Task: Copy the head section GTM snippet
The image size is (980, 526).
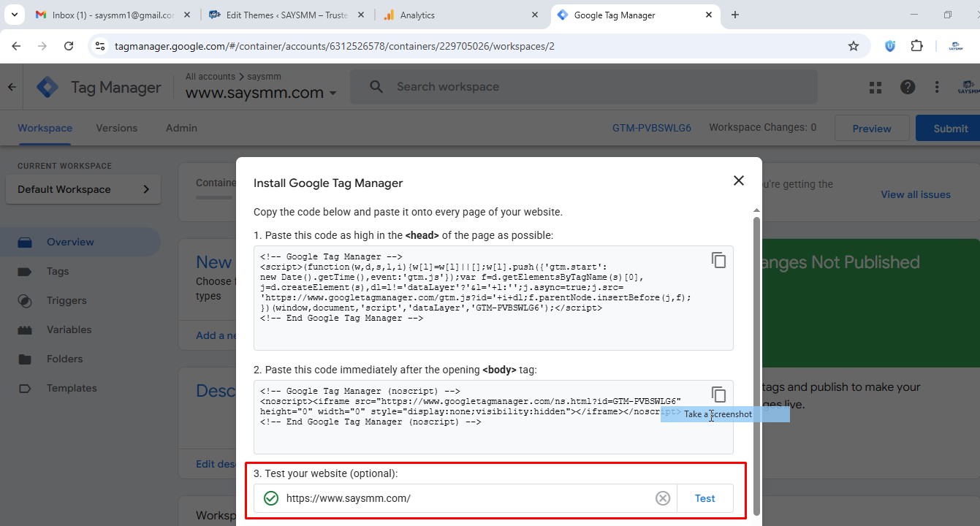Action: tap(718, 260)
